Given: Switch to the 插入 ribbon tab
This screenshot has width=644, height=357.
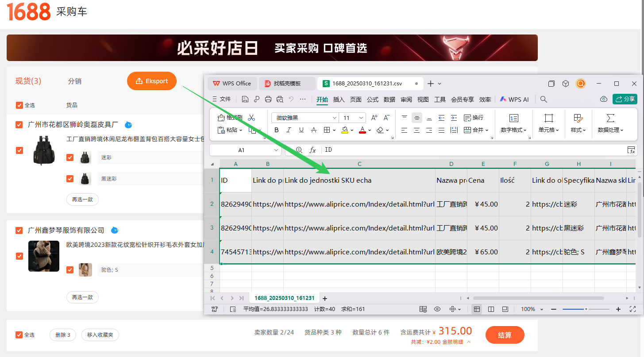Looking at the screenshot, I should pyautogui.click(x=339, y=100).
